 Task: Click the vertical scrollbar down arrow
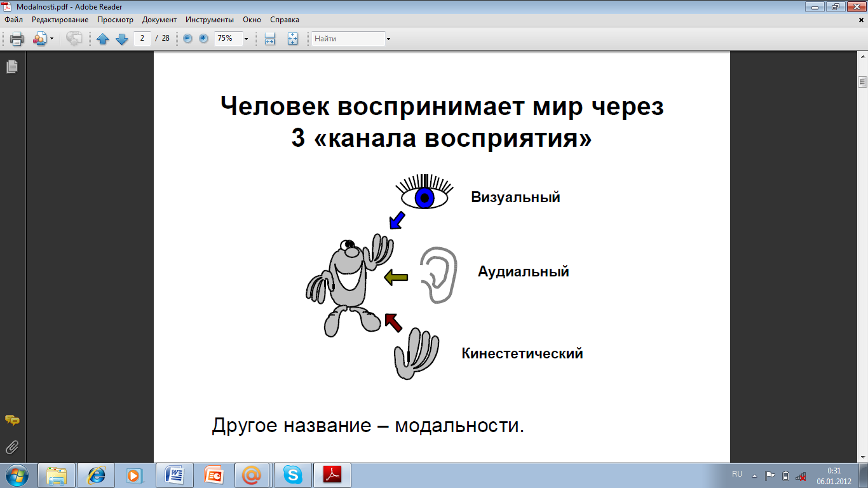click(x=862, y=456)
